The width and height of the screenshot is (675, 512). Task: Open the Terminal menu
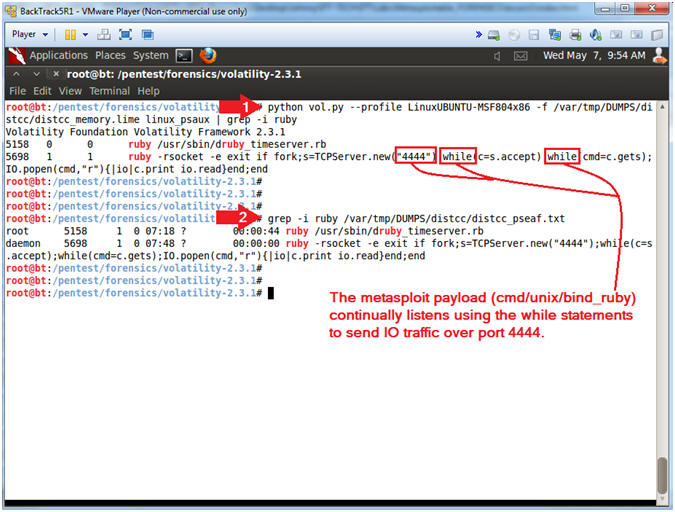coord(110,91)
